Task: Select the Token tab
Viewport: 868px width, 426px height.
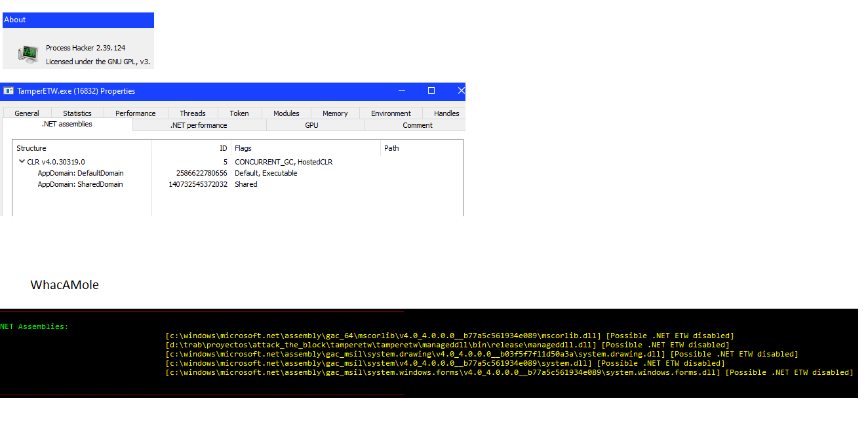Action: [x=239, y=113]
